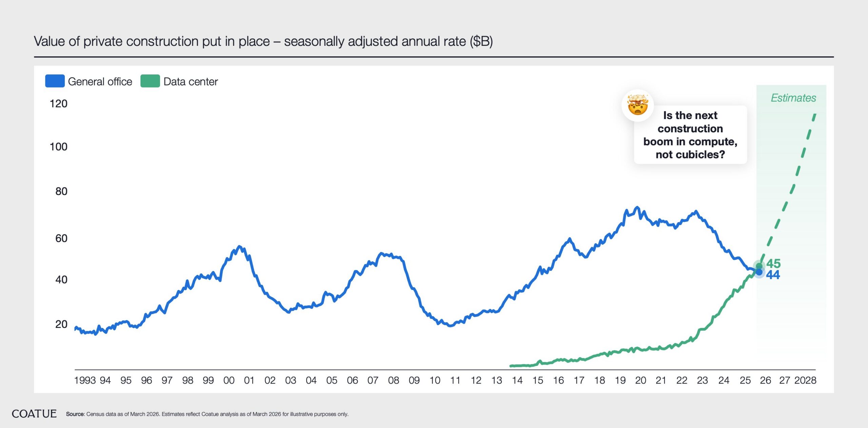Click the 1993 x-axis label

pos(85,381)
